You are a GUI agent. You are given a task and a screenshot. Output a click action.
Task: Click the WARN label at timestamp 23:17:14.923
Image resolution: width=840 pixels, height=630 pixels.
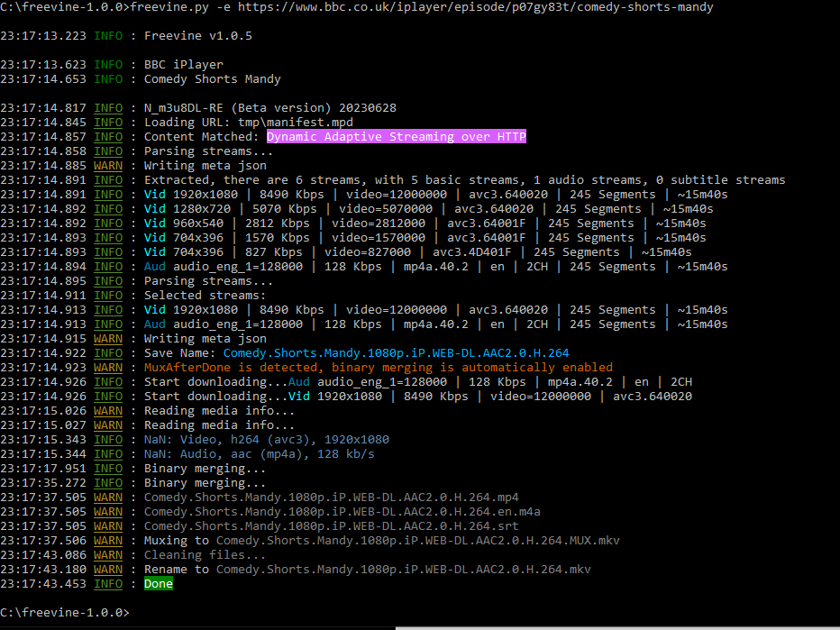click(x=108, y=368)
